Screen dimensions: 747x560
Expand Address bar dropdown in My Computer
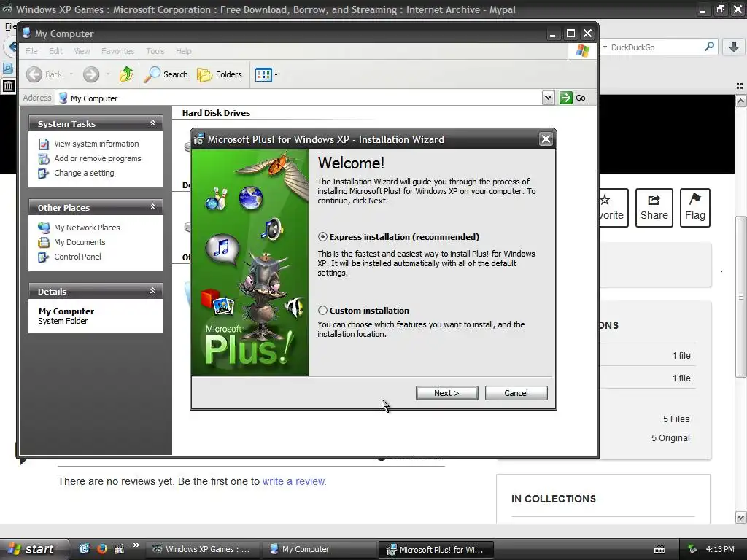(x=548, y=98)
